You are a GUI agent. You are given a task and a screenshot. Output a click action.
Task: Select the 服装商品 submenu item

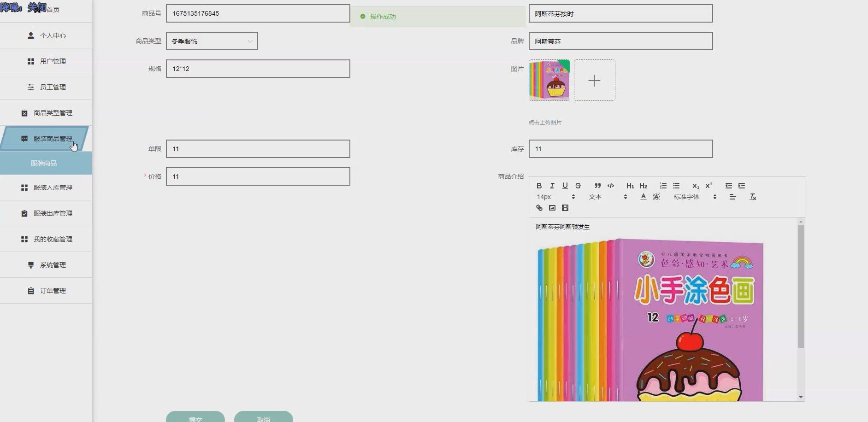46,163
